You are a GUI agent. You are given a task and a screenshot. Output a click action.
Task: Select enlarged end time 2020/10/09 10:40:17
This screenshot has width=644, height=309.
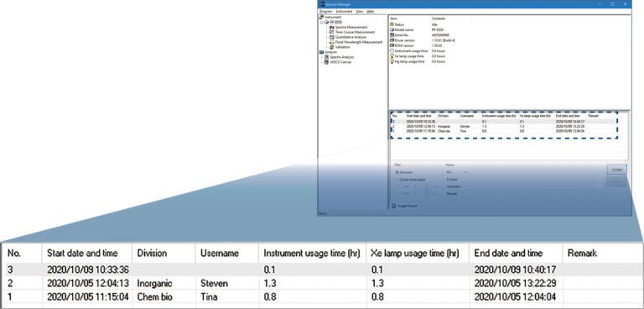tap(515, 270)
